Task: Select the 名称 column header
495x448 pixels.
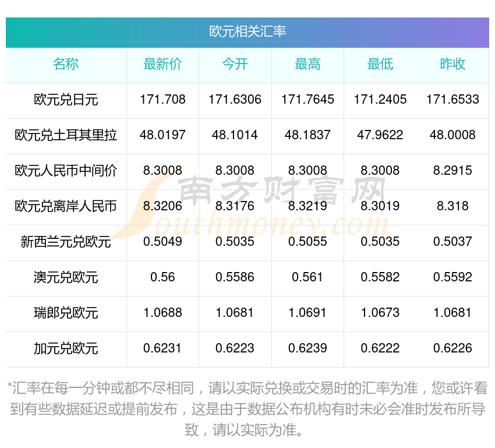Action: tap(66, 64)
